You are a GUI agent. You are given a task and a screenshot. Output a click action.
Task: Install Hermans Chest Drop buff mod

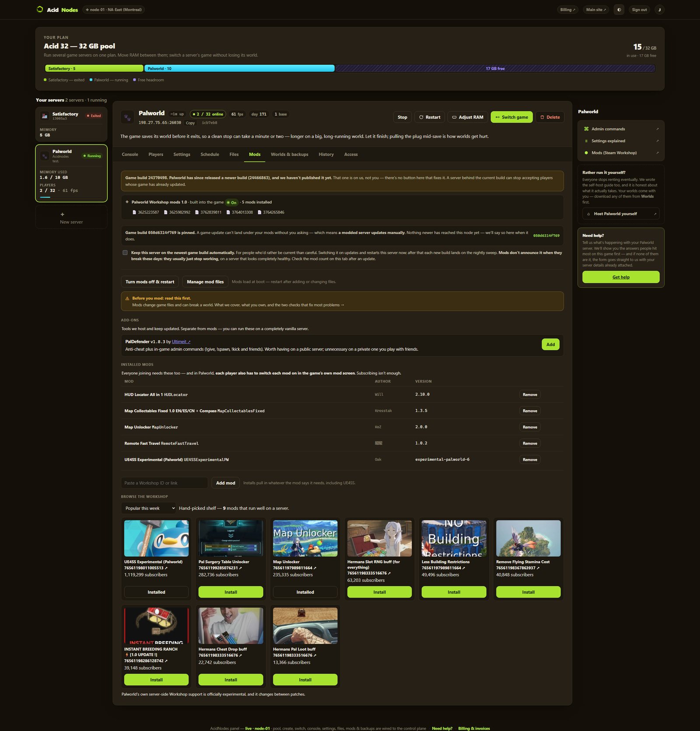click(231, 680)
